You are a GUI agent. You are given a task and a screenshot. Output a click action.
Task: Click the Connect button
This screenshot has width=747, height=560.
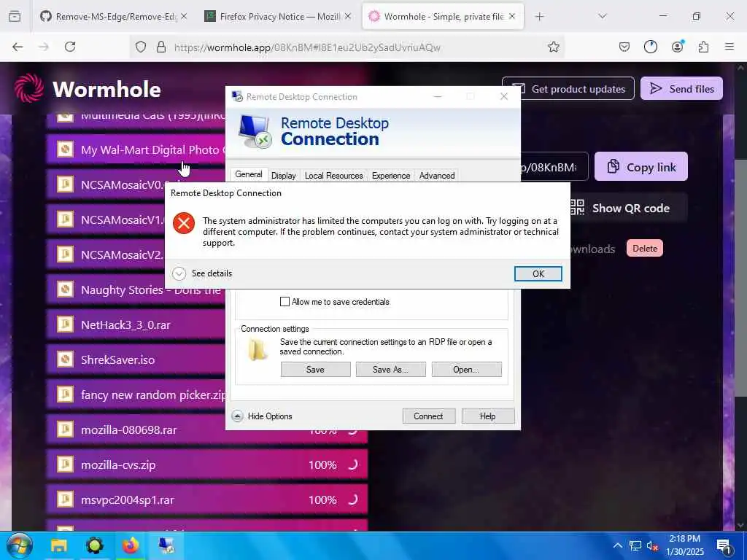click(428, 416)
